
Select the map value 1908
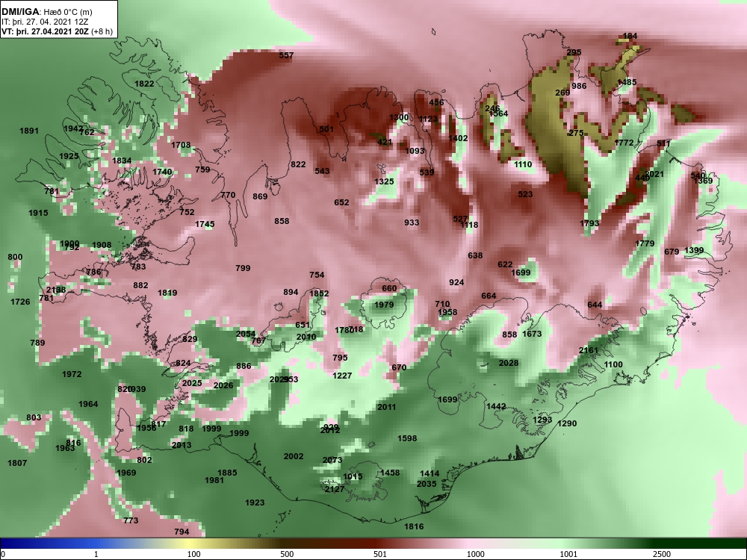[102, 245]
